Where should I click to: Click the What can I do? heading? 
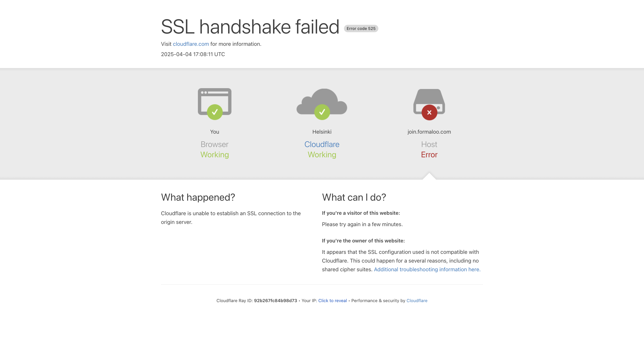point(354,197)
